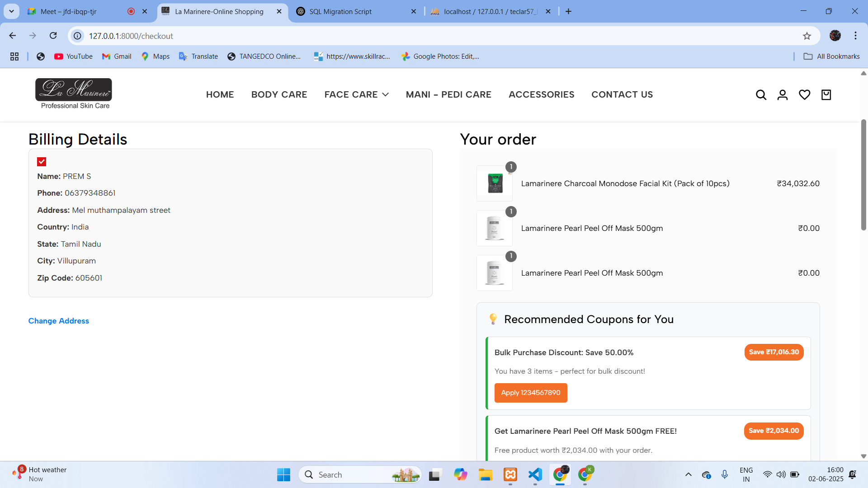Open the first Pearl Peel Off Mask thumbnail

point(495,228)
